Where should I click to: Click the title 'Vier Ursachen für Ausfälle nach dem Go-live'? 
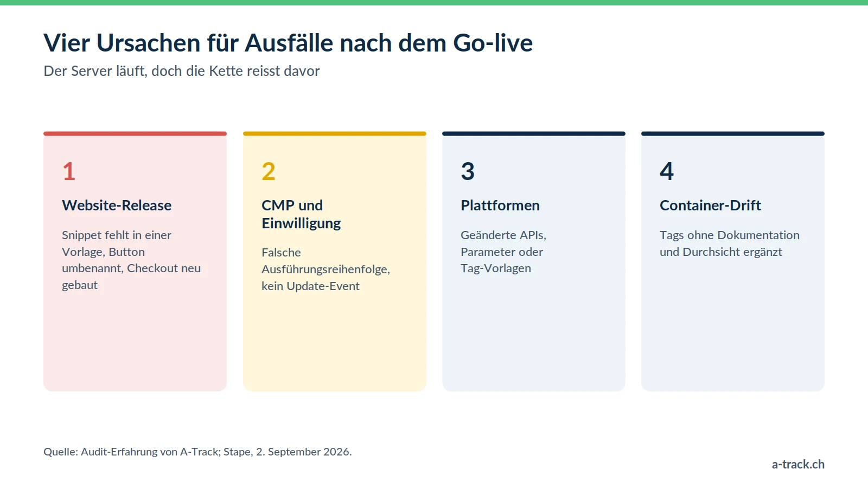(x=288, y=43)
